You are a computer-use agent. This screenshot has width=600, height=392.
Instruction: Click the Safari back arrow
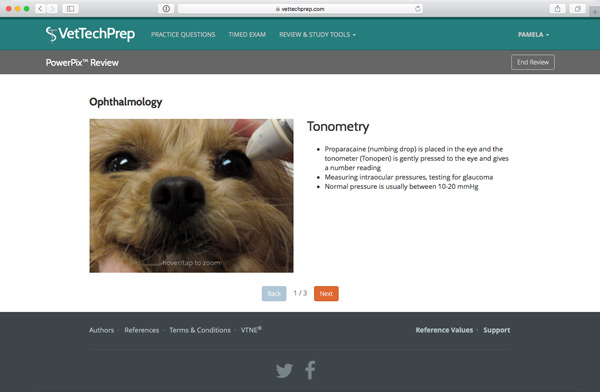tap(41, 8)
